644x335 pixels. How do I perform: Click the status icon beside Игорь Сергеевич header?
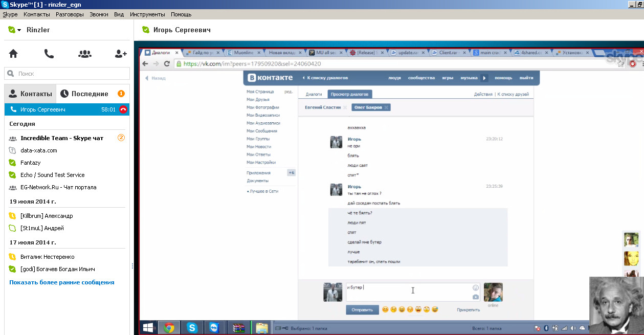pos(146,30)
